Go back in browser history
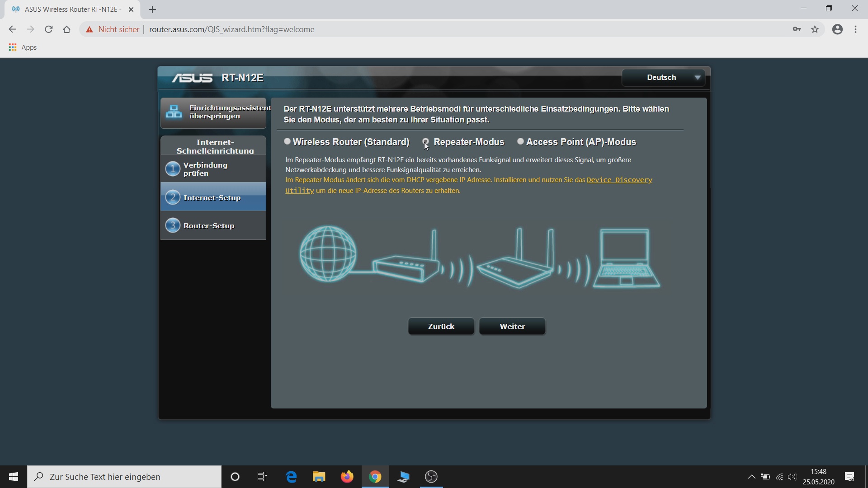The width and height of the screenshot is (868, 488). tap(12, 29)
